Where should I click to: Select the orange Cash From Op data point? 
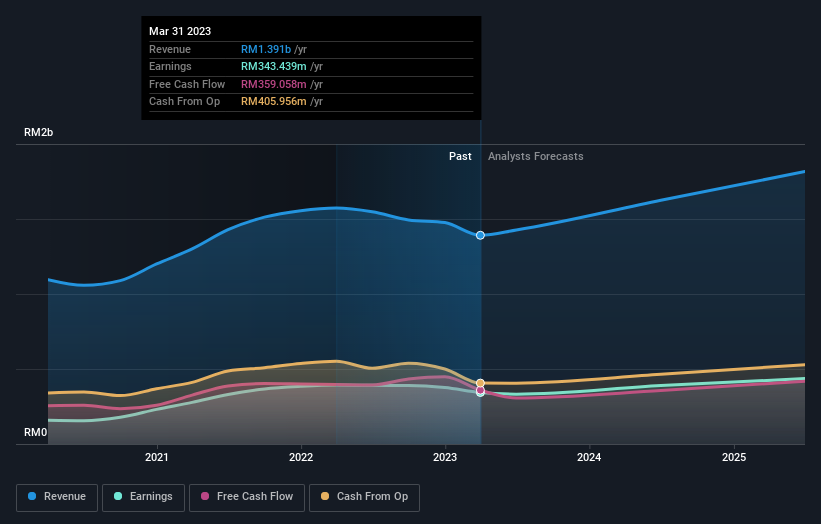480,383
